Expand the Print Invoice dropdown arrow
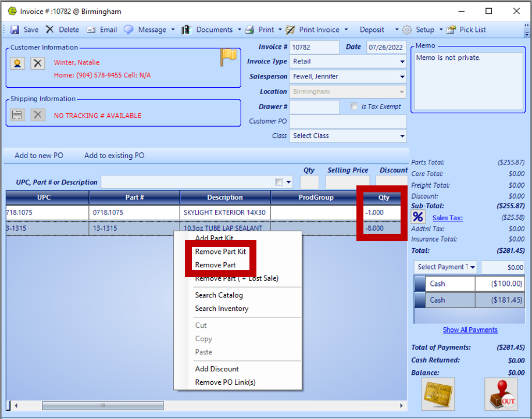This screenshot has width=532, height=419. pos(346,30)
